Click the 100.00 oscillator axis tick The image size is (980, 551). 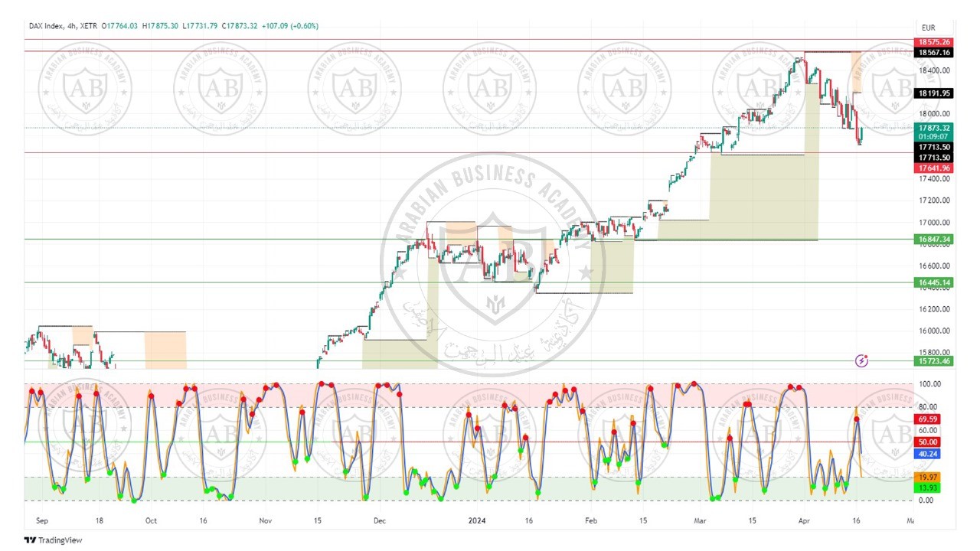[929, 384]
